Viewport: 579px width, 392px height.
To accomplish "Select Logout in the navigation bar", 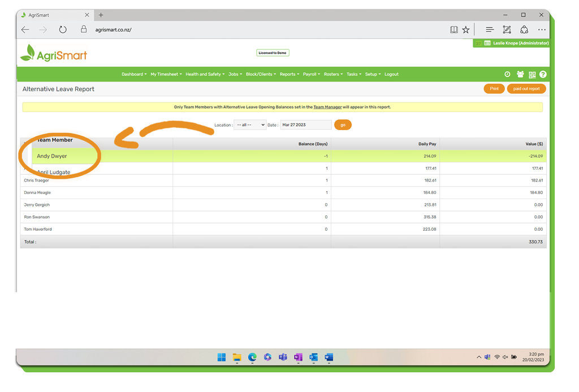I will 391,74.
